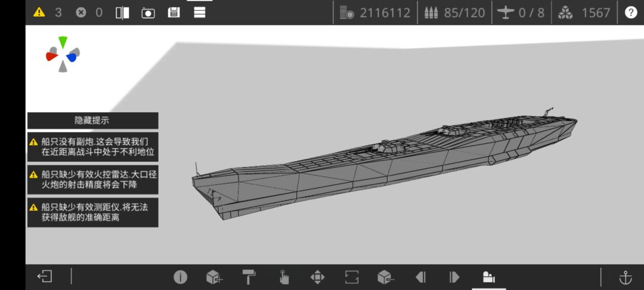Hide the hints with 隐藏提示 button
Image resolution: width=644 pixels, height=290 pixels.
click(92, 121)
